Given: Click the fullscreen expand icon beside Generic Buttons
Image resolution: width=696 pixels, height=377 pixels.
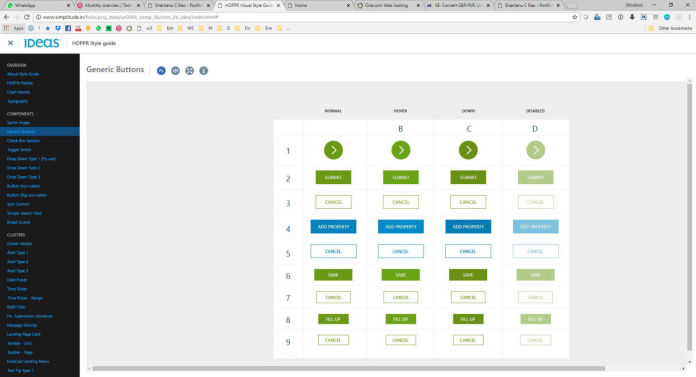Looking at the screenshot, I should click(190, 71).
